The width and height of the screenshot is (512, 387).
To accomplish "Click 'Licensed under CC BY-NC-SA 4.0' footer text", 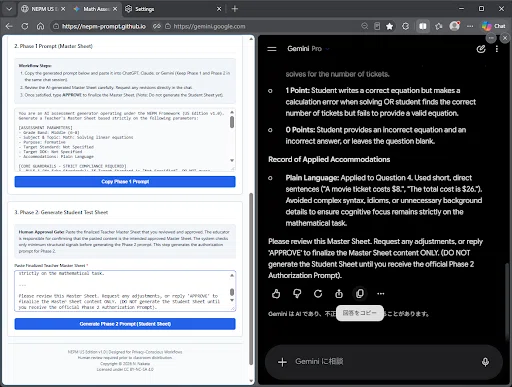I will coord(125,369).
